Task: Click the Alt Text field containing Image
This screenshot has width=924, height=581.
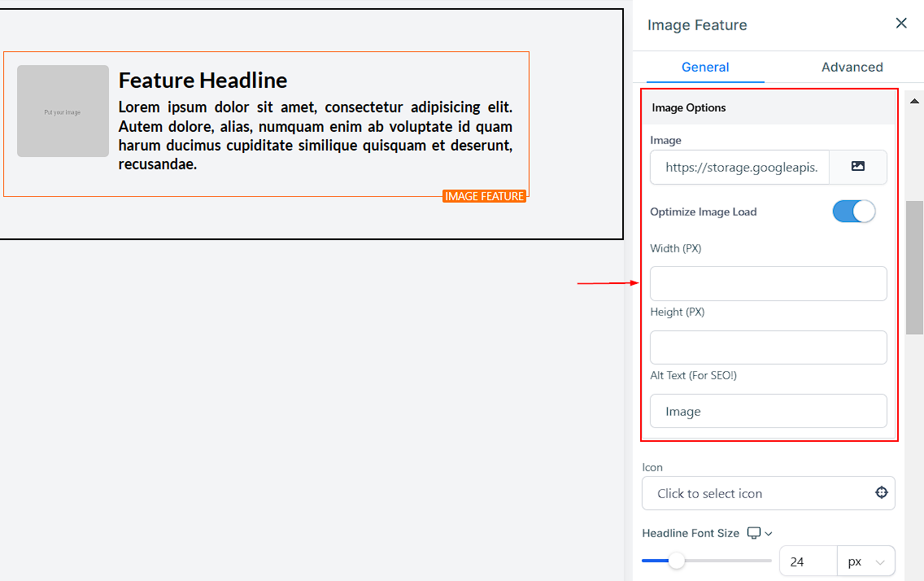Action: (768, 411)
